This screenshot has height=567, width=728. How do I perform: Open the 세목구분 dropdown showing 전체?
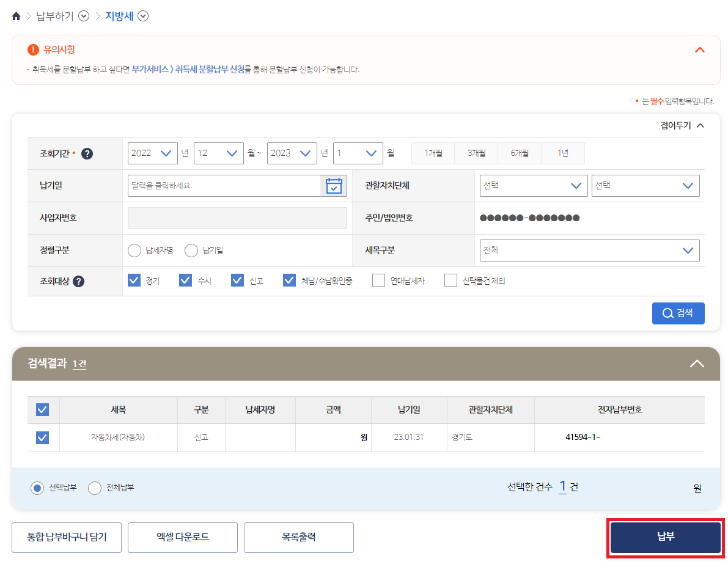point(589,250)
